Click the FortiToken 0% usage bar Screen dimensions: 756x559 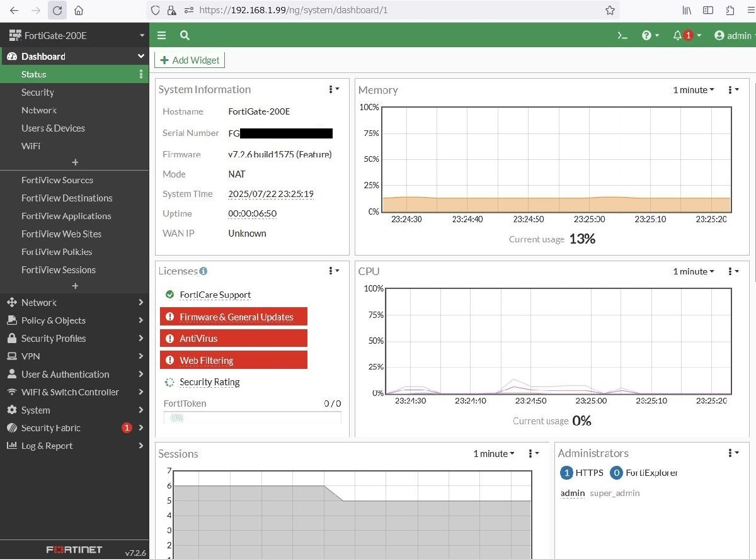tap(252, 417)
